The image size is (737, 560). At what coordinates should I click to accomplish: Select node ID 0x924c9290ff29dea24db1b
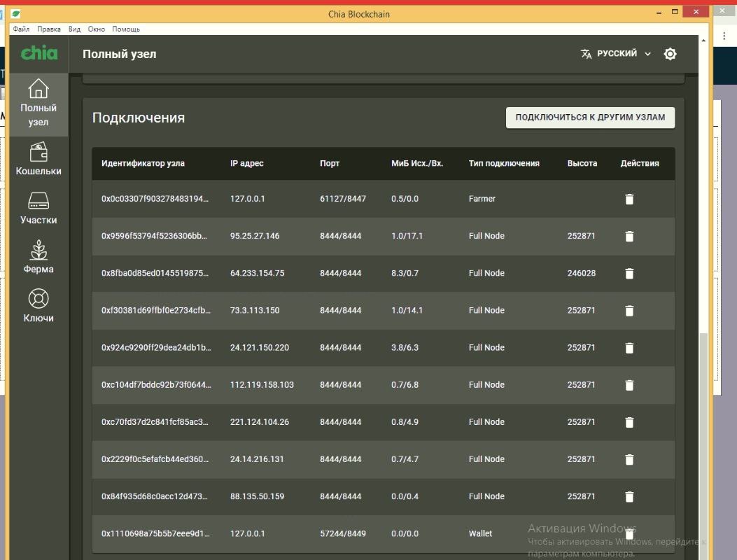point(156,347)
